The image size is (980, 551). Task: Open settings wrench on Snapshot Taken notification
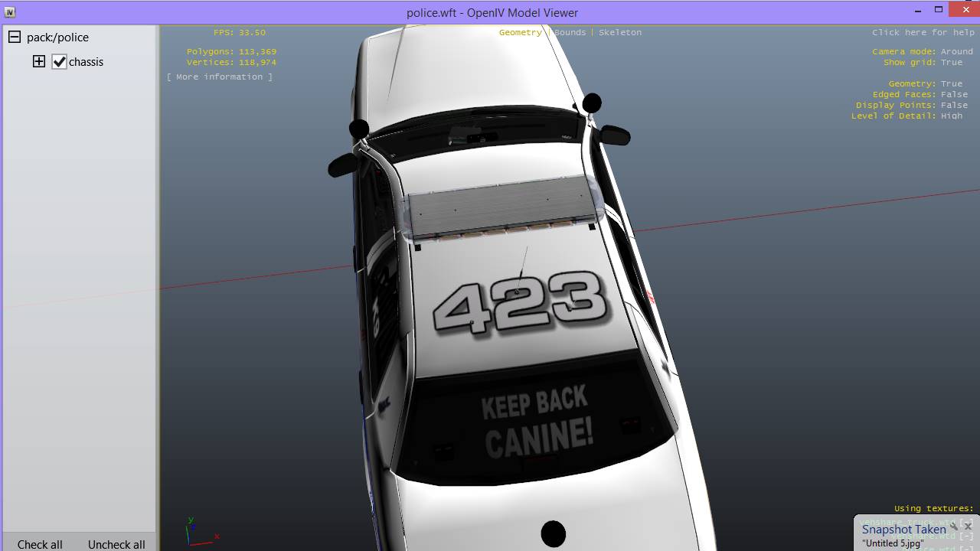point(954,527)
